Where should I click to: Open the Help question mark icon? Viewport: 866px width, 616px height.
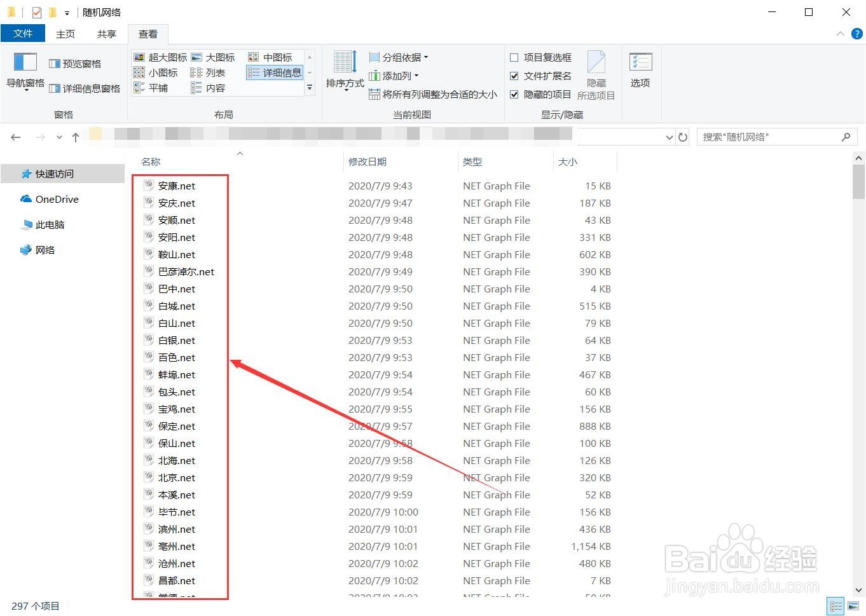click(856, 34)
